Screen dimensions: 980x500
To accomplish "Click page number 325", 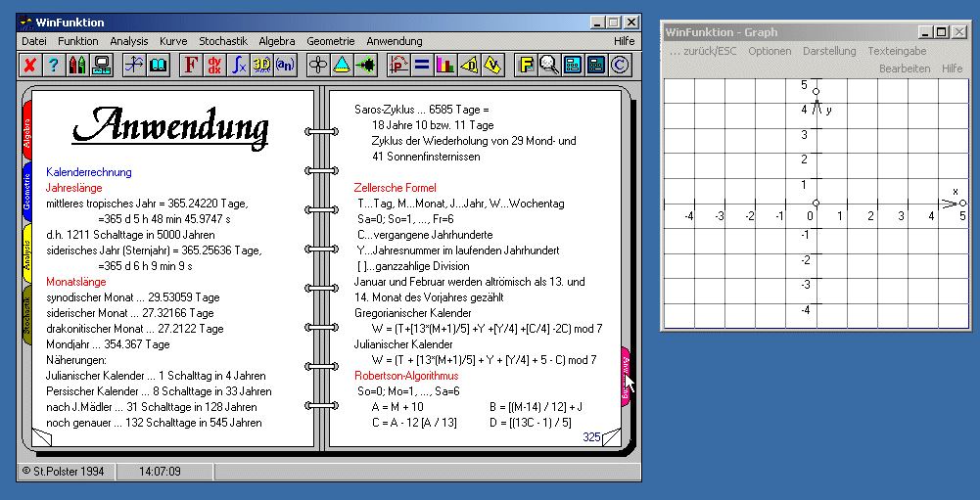I will click(x=591, y=436).
